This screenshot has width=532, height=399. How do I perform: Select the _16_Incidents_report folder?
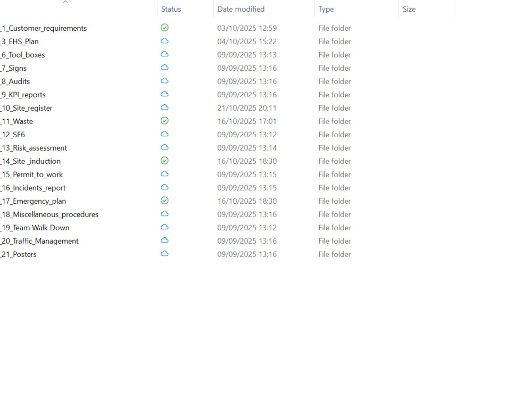point(33,188)
